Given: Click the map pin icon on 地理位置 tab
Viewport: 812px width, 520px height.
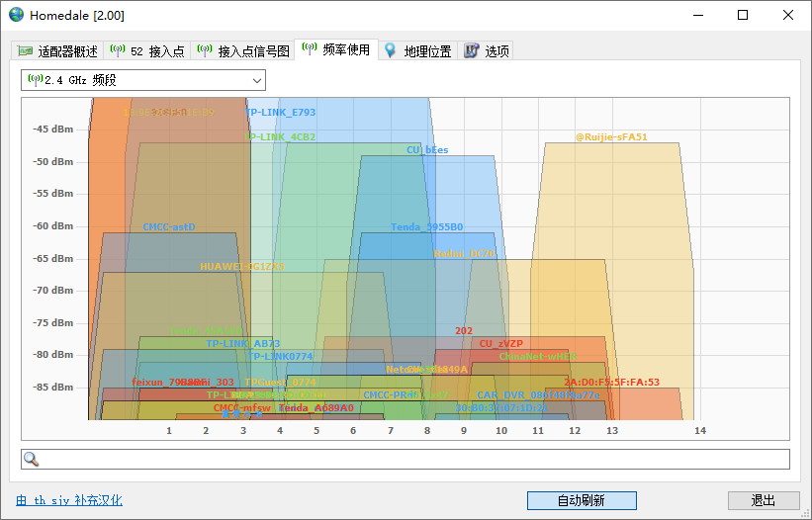Looking at the screenshot, I should [x=390, y=50].
